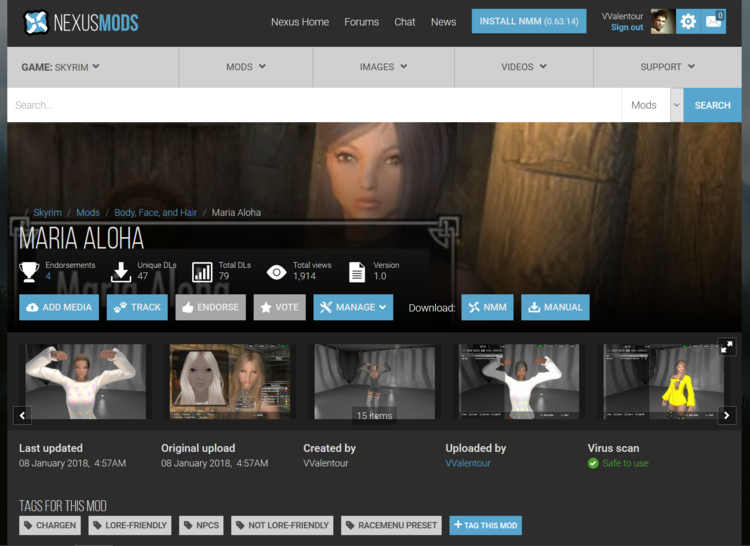The height and width of the screenshot is (546, 750).
Task: Open the search category Mods dropdown
Action: coord(652,105)
